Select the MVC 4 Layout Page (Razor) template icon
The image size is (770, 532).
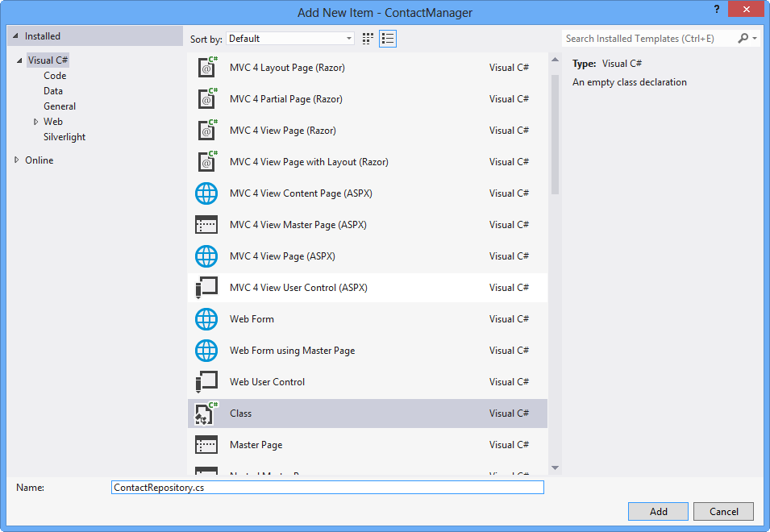click(x=206, y=68)
